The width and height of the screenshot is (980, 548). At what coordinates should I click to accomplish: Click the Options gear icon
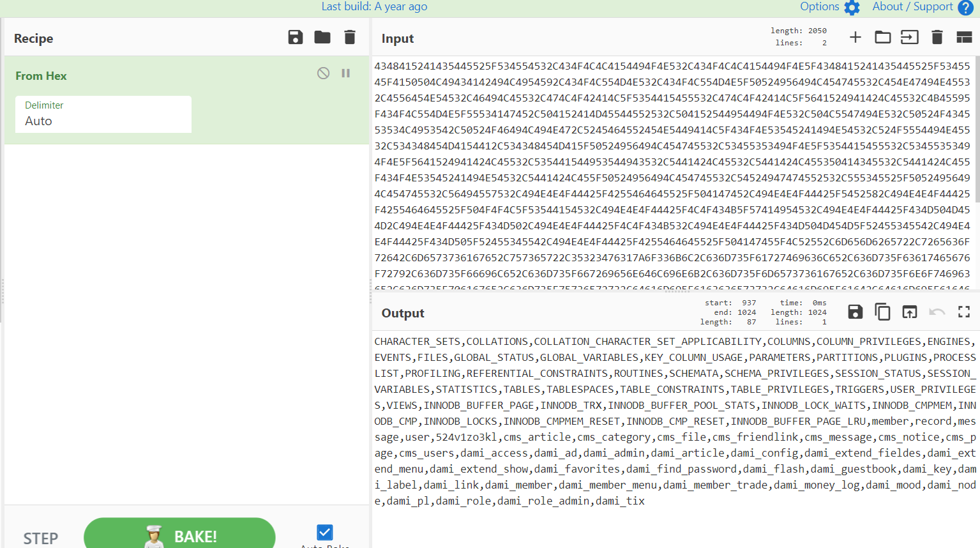point(852,8)
